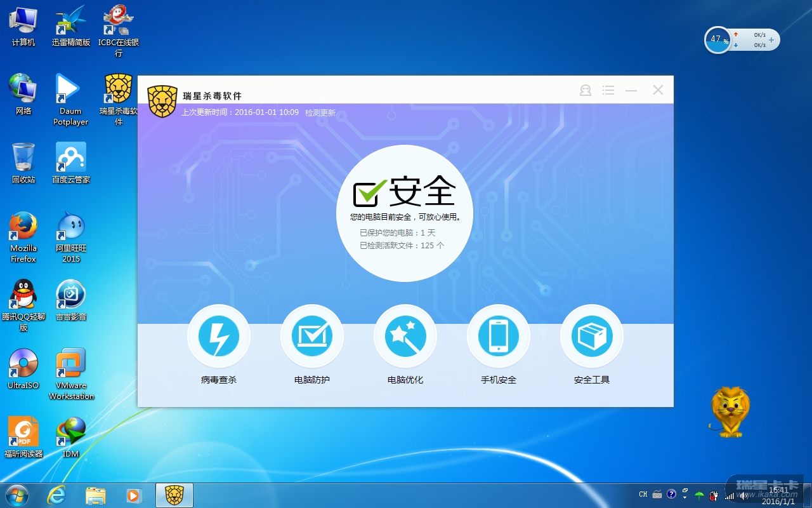The width and height of the screenshot is (812, 508).
Task: Select the IDM desktop shortcut
Action: tap(71, 438)
